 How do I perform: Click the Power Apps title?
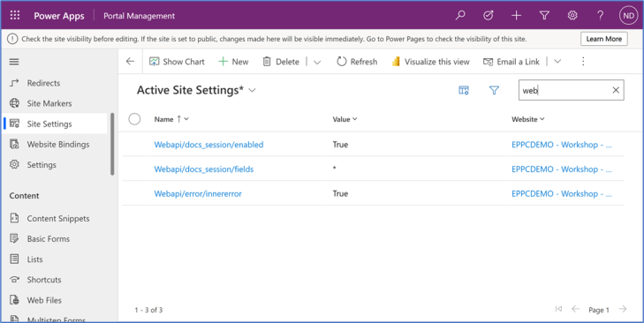(58, 16)
